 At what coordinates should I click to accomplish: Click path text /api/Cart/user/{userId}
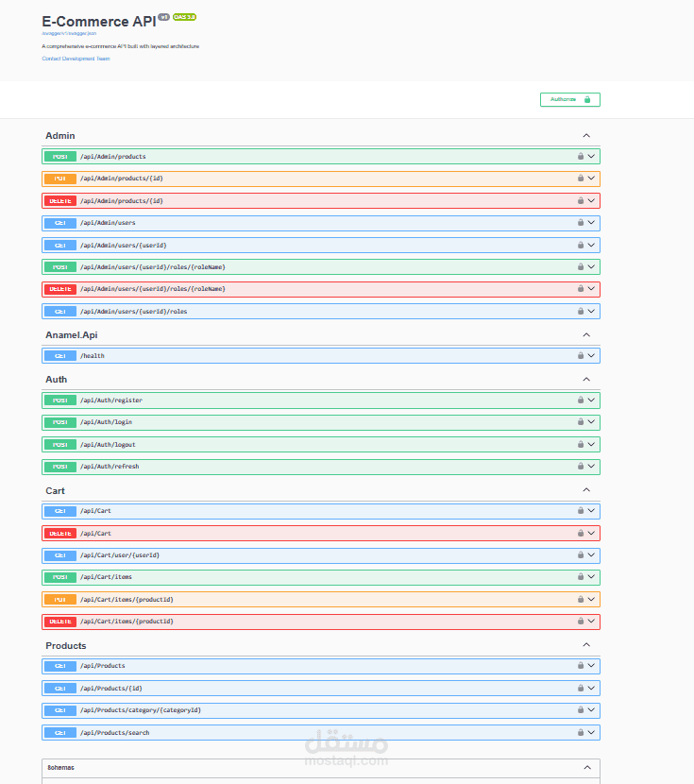click(x=120, y=555)
